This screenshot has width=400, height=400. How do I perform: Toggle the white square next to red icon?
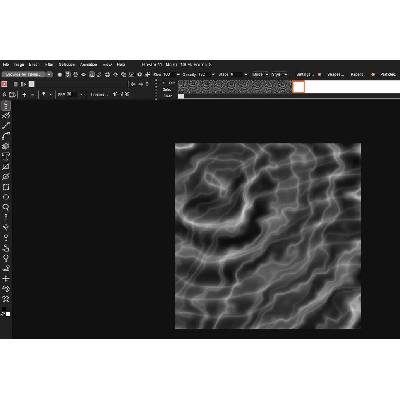coord(31,84)
